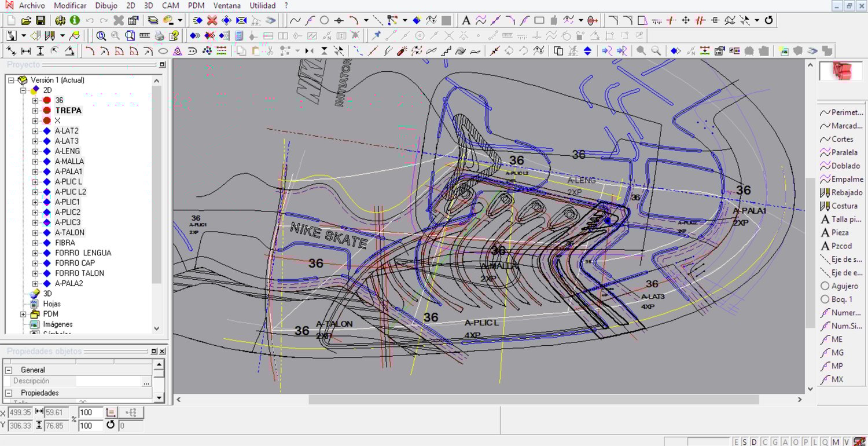This screenshot has height=446, width=868.
Task: Expand the A-TALON tree node
Action: coord(35,233)
